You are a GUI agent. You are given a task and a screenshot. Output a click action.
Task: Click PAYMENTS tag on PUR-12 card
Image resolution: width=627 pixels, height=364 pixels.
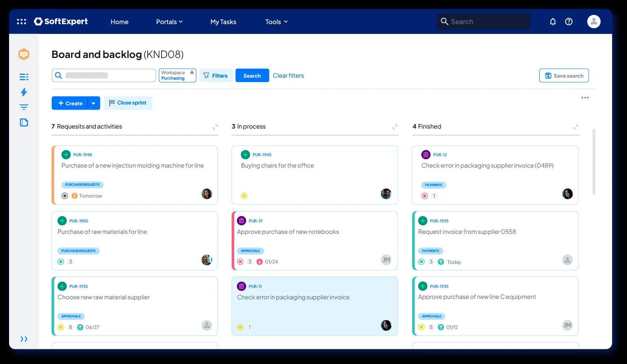coord(434,185)
